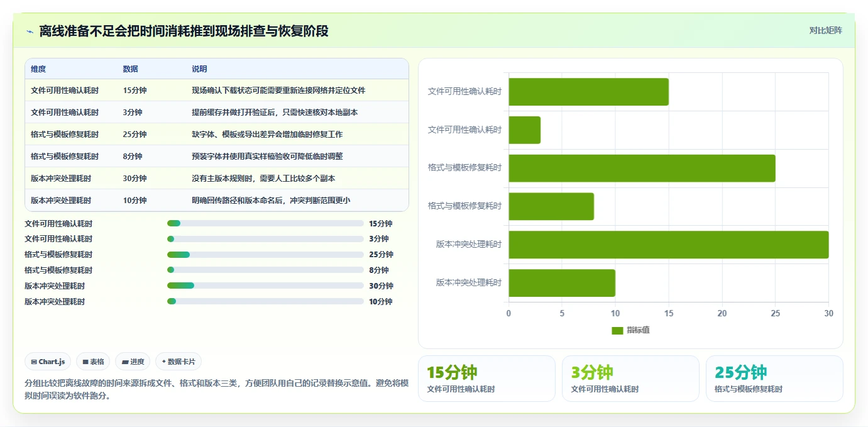Click progress list label beside 8分钟 bar

(58, 270)
